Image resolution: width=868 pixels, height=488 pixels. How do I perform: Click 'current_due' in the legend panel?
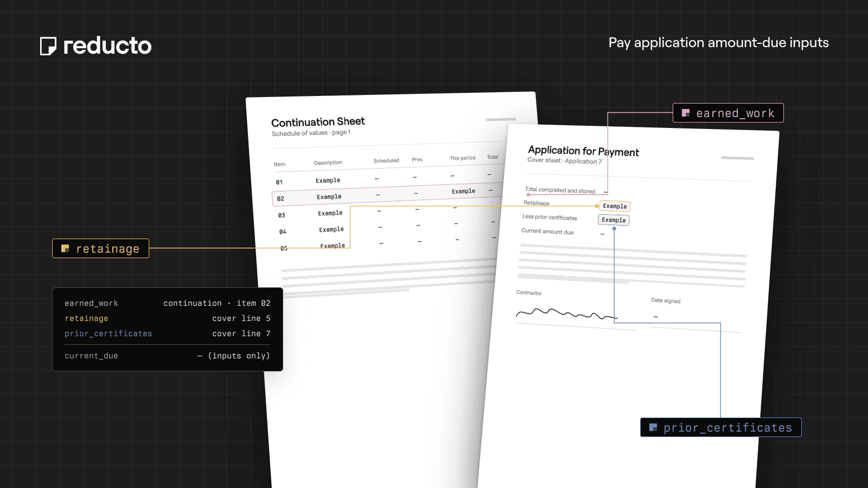pyautogui.click(x=91, y=356)
